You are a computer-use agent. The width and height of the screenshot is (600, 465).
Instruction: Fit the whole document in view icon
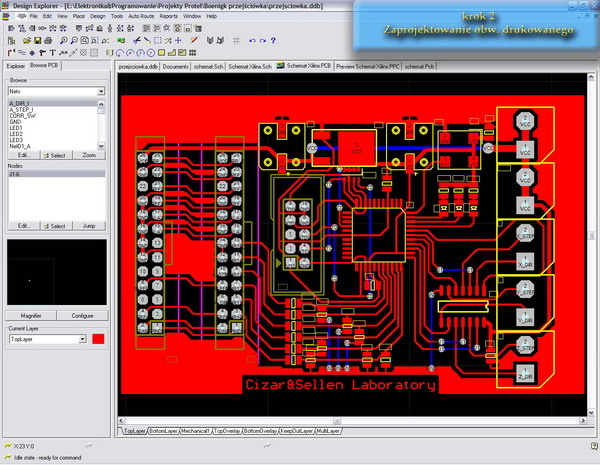tap(84, 40)
